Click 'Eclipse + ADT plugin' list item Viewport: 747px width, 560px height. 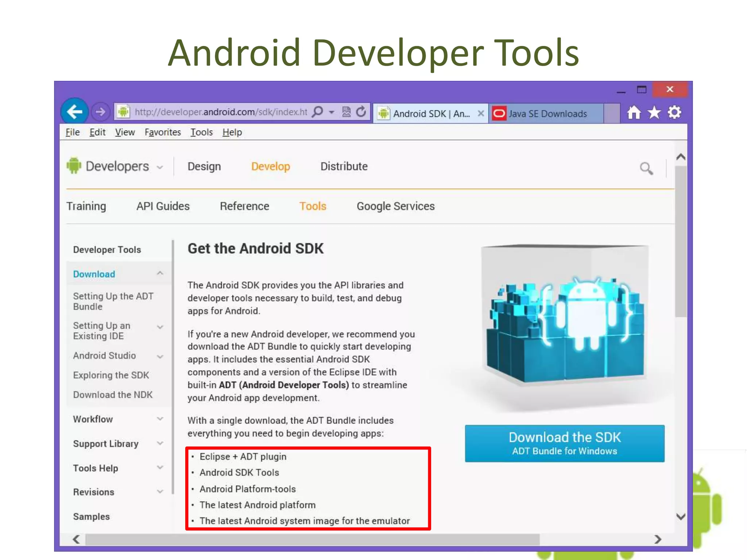pyautogui.click(x=243, y=456)
